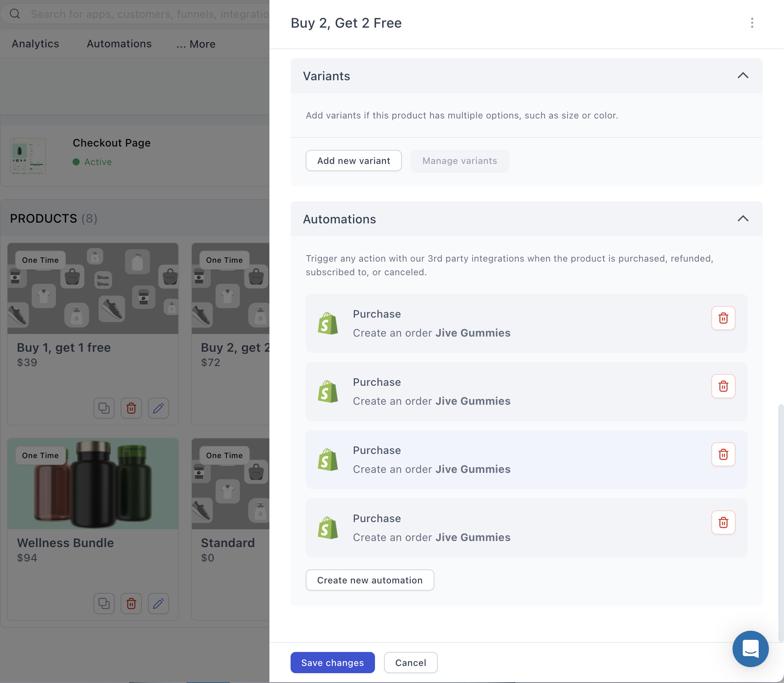Delete the first Purchase automation
Image resolution: width=784 pixels, height=683 pixels.
click(x=723, y=318)
